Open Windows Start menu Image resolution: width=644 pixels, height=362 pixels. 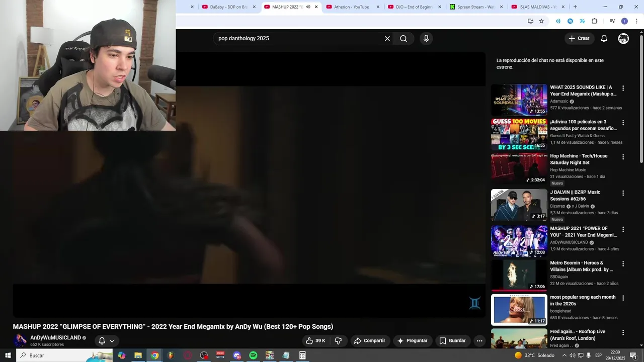pos(8,355)
